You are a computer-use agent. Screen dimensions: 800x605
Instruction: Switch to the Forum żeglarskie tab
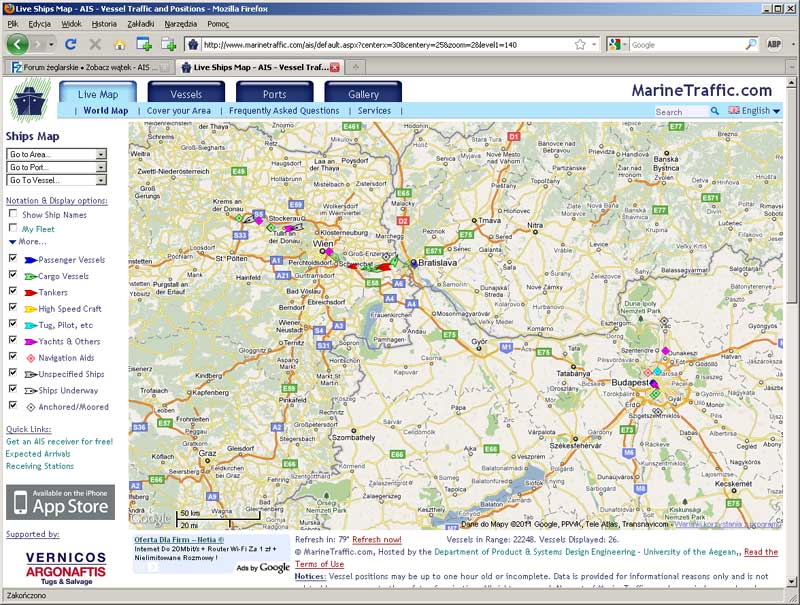88,67
